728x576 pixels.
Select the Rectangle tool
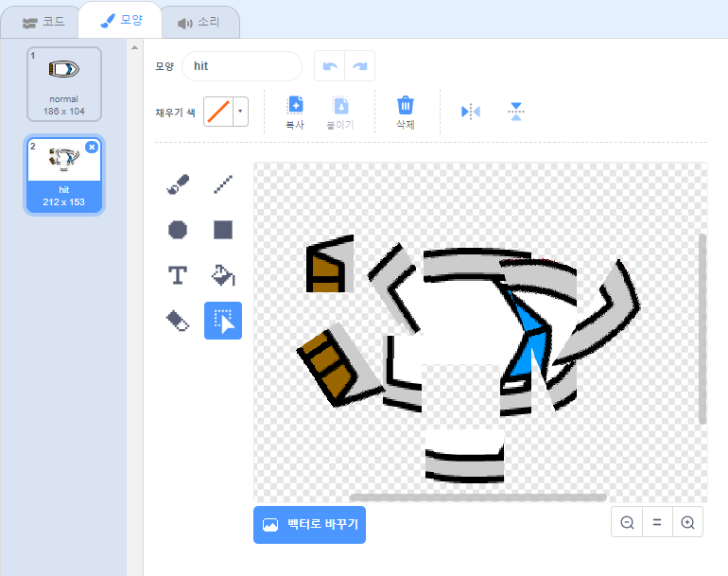pos(223,230)
